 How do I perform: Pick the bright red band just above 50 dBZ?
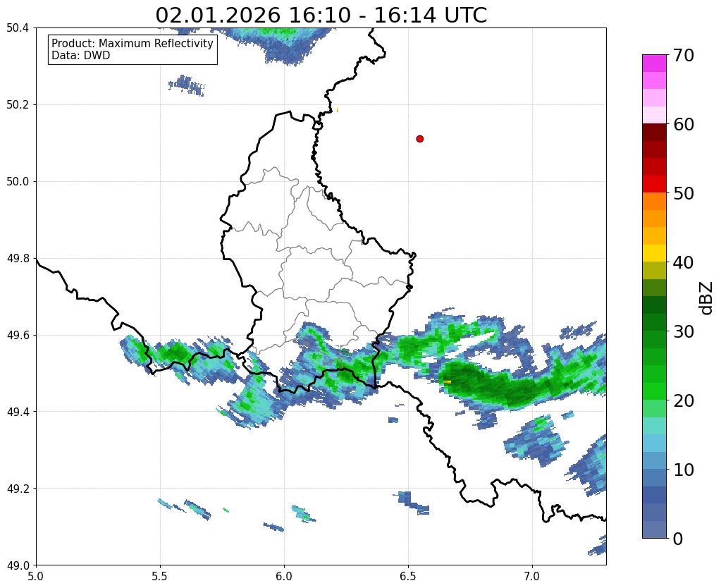click(x=654, y=184)
